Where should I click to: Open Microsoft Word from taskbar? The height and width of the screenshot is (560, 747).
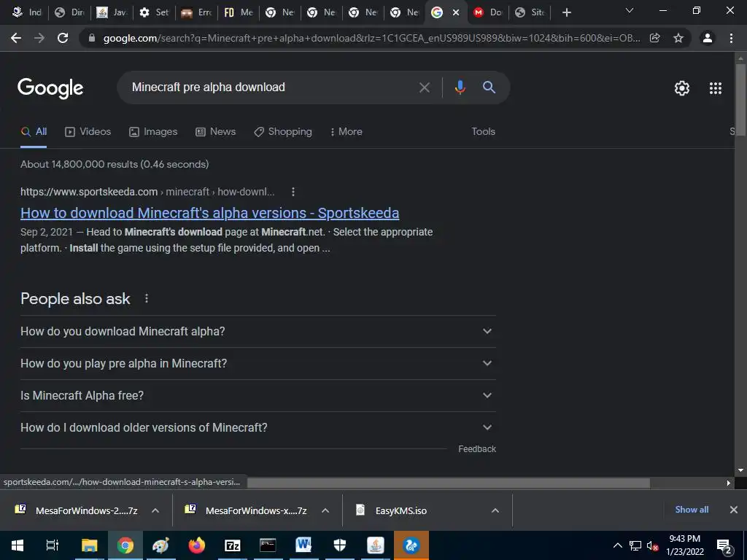point(303,545)
